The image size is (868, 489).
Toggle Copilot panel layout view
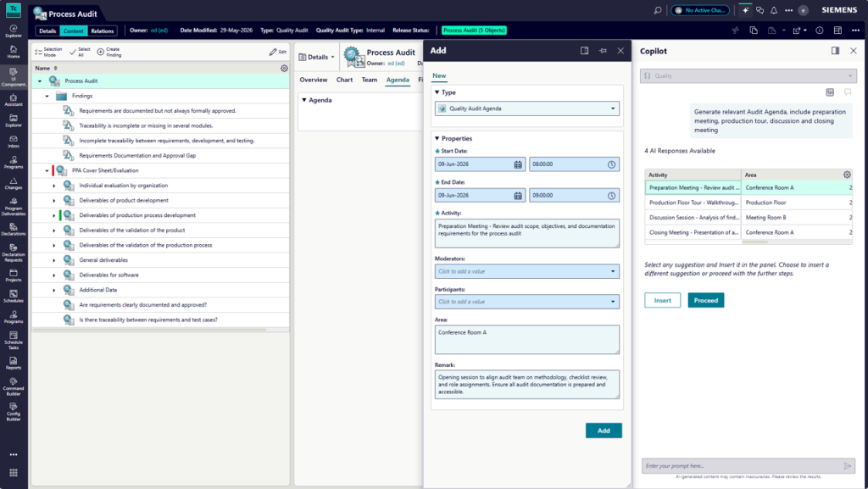click(x=835, y=50)
